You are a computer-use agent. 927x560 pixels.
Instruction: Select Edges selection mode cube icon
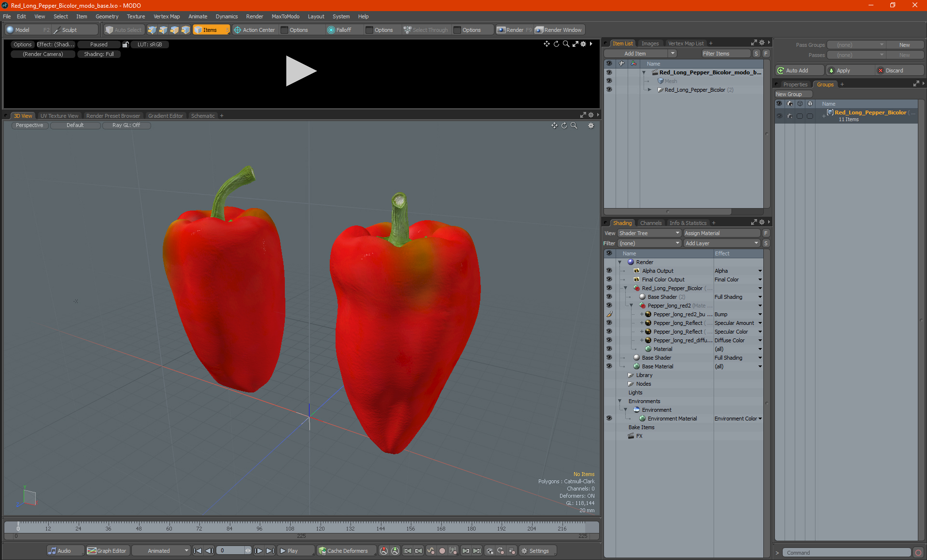point(163,30)
